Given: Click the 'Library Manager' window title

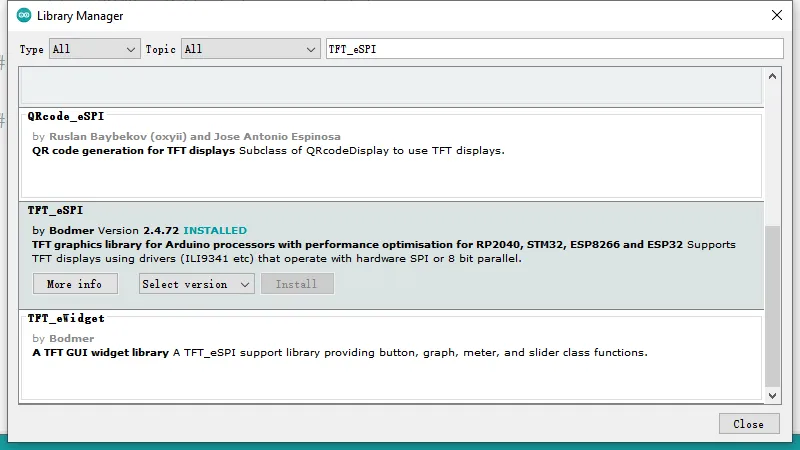Looking at the screenshot, I should click(x=80, y=16).
